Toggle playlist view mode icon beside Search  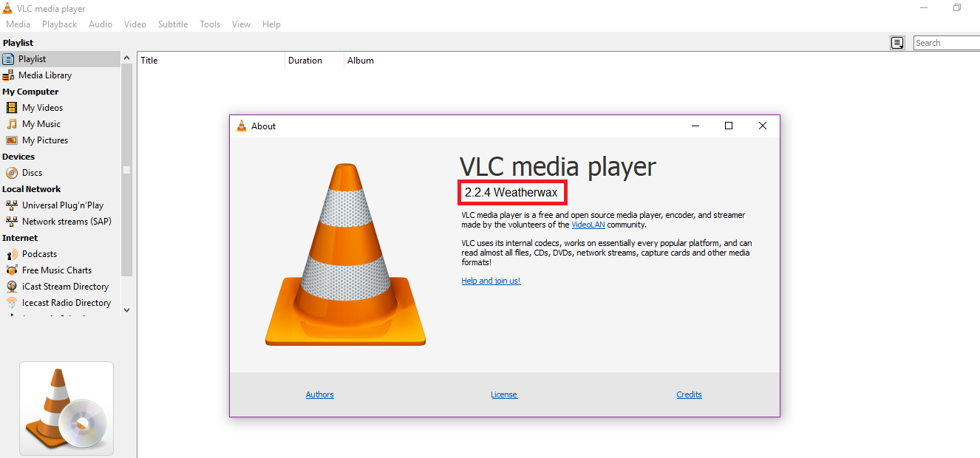coord(897,43)
